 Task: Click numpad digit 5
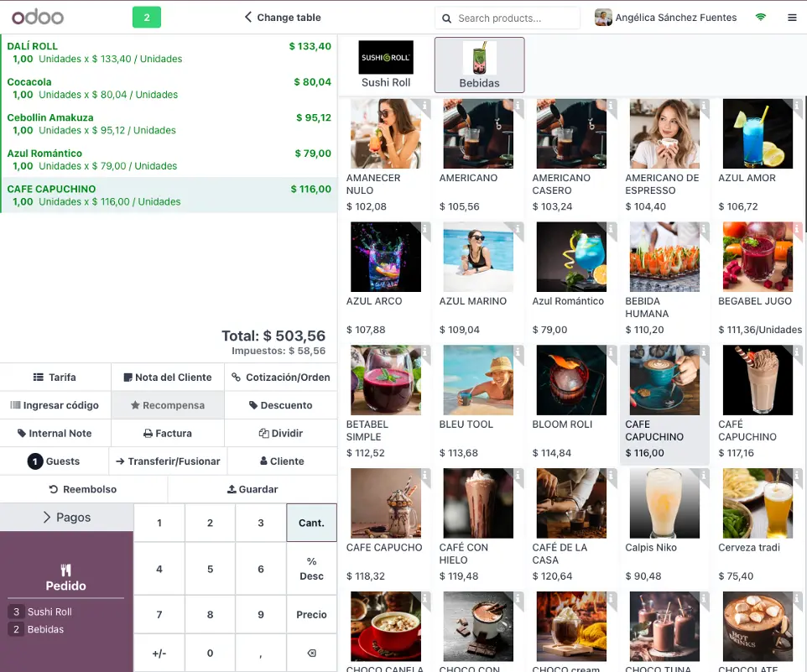(x=210, y=569)
